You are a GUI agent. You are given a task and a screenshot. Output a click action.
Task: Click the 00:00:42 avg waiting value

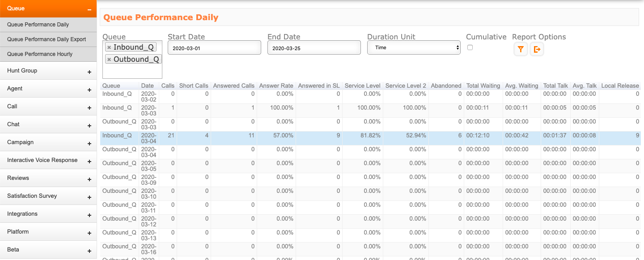(x=517, y=135)
